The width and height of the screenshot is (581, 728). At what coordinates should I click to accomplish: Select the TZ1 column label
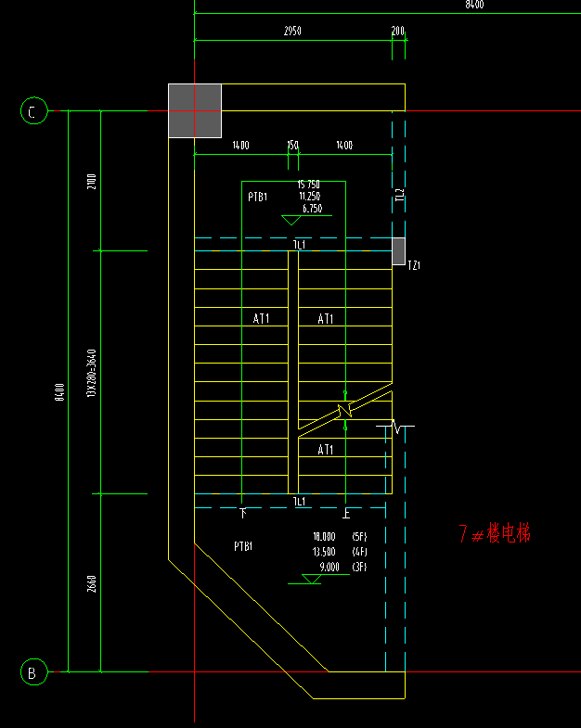click(x=414, y=265)
